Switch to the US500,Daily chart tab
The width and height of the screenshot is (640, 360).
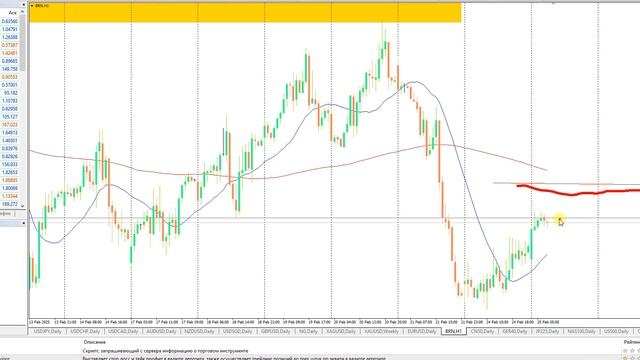[x=616, y=331]
